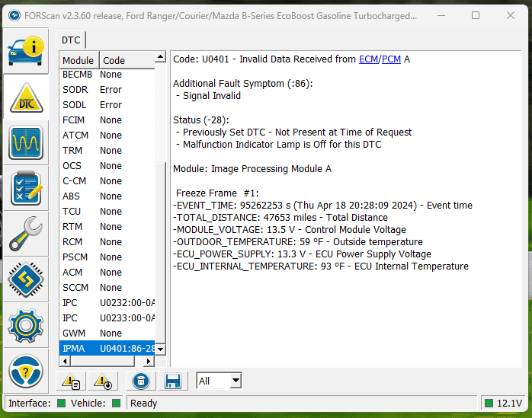Click the Code column header
The image size is (532, 418).
[127, 60]
